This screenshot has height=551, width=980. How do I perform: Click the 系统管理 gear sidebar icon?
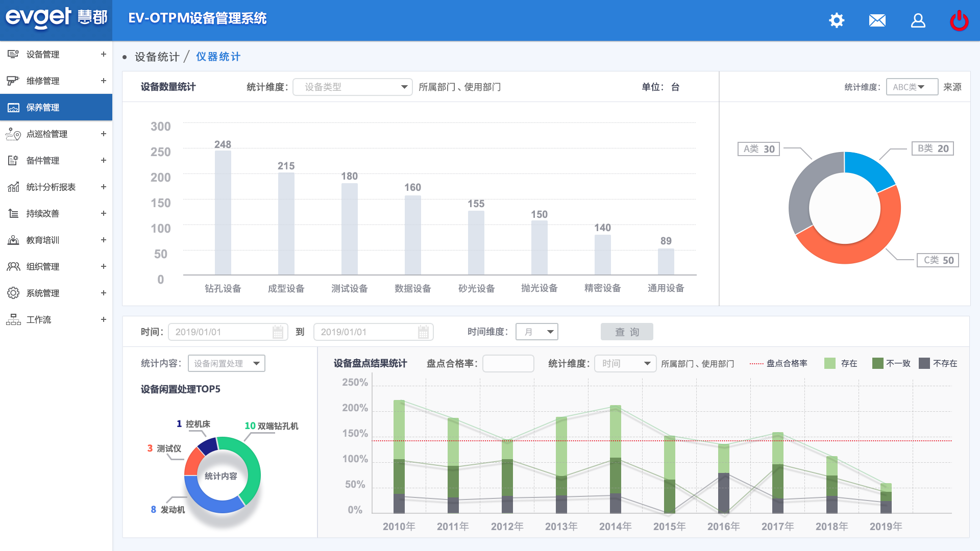coord(13,293)
